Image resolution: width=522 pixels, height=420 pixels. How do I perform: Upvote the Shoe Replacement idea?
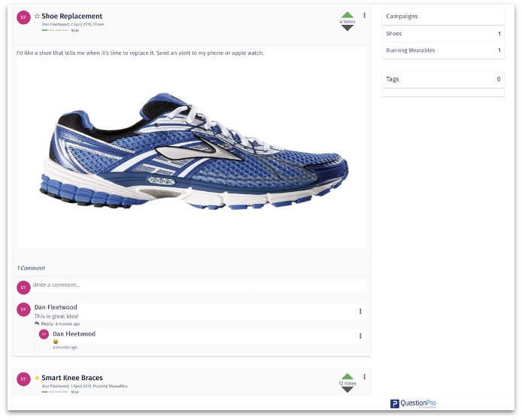(x=347, y=15)
